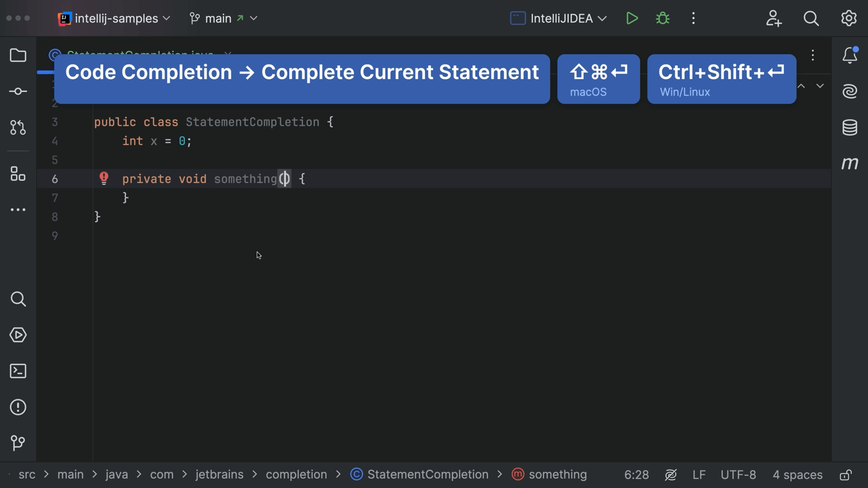Click the 4 spaces indent setting
The height and width of the screenshot is (488, 868).
tap(797, 475)
